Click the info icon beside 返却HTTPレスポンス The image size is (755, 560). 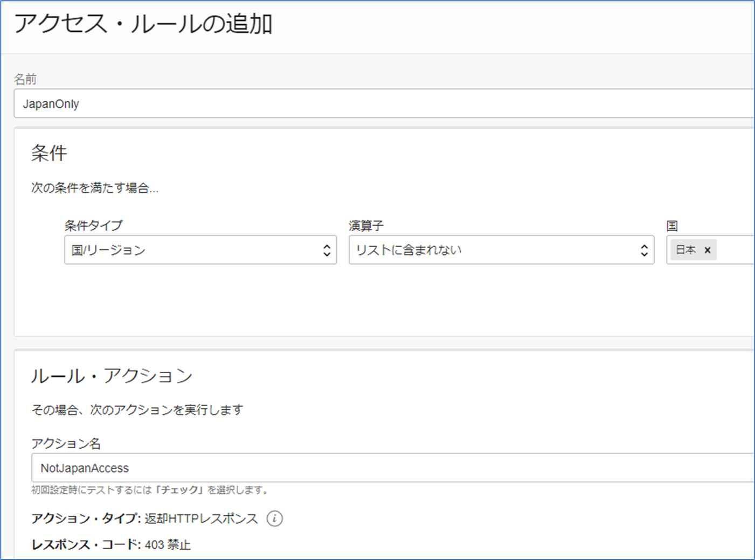[275, 519]
